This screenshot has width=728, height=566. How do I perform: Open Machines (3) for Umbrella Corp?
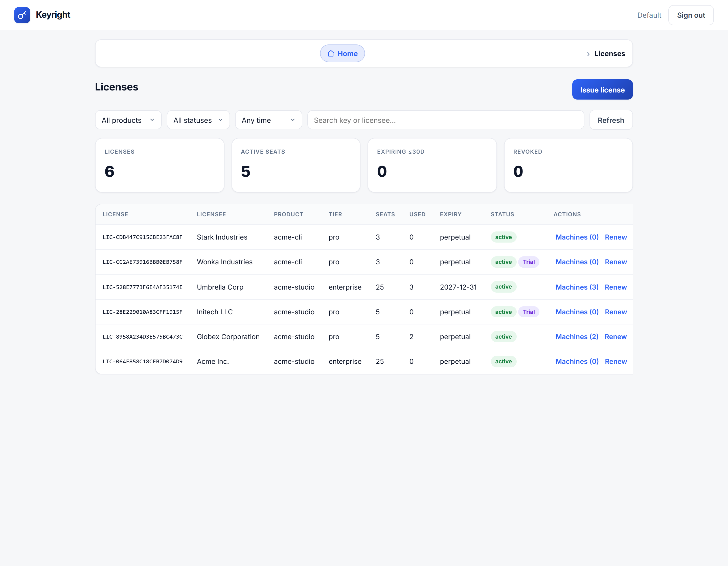click(x=577, y=287)
